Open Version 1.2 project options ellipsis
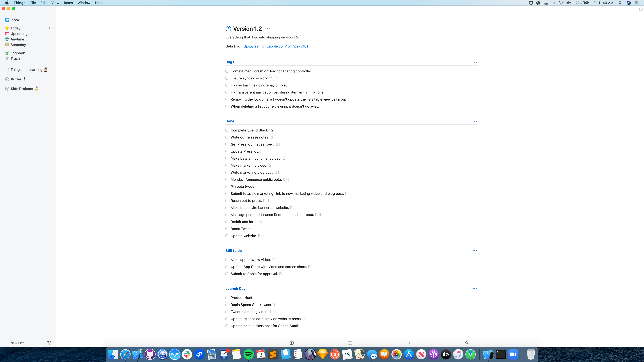The width and height of the screenshot is (644, 362). (x=268, y=29)
